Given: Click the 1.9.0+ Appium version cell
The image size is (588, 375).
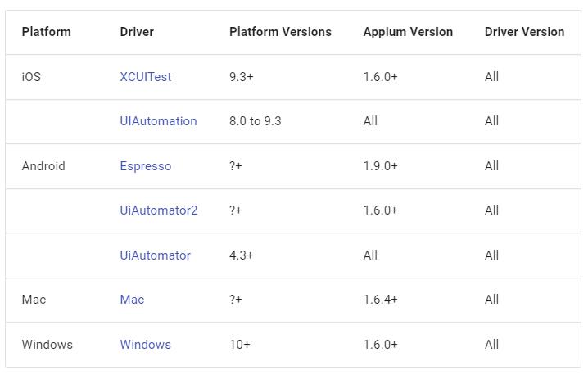Looking at the screenshot, I should click(x=380, y=166).
